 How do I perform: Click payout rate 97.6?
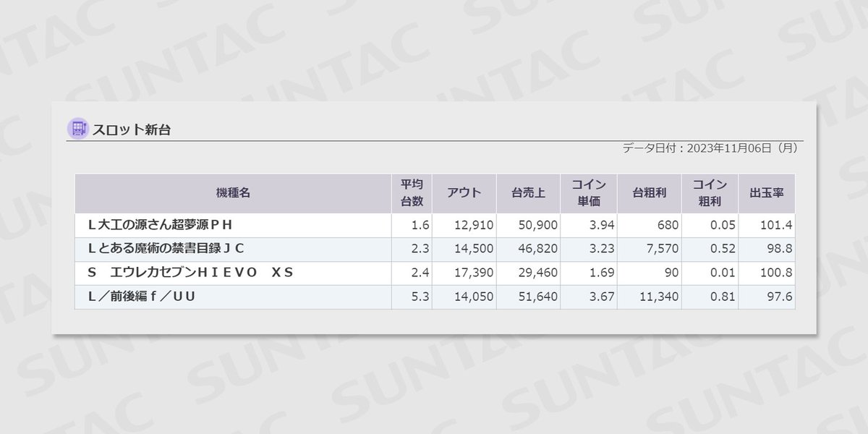coord(780,297)
